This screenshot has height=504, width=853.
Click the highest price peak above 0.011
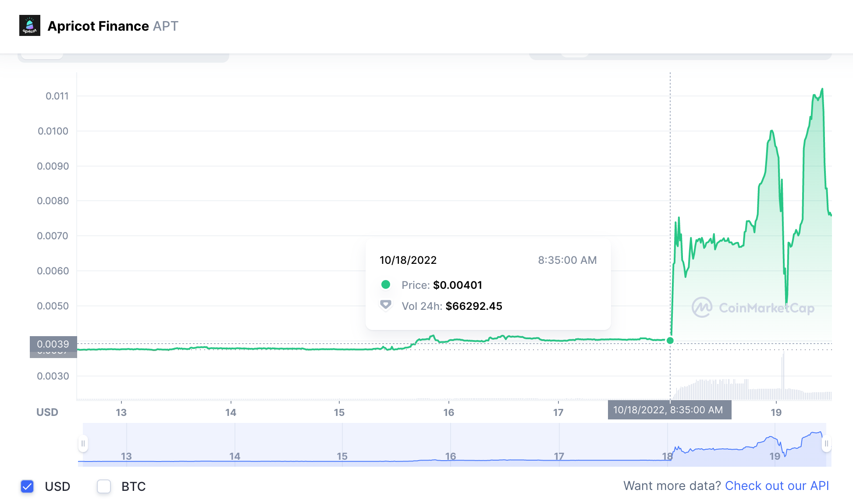click(822, 89)
